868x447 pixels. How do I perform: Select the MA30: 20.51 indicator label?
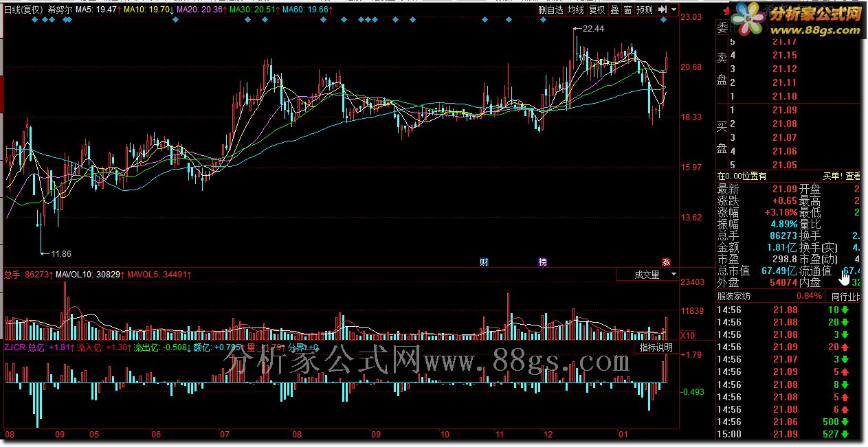pyautogui.click(x=254, y=10)
